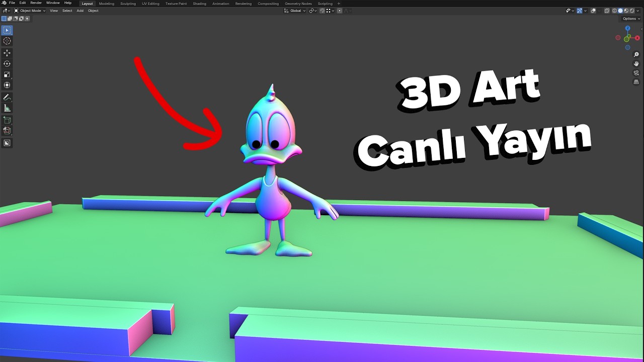The image size is (644, 362).
Task: Toggle viewport gizmos display
Action: click(x=580, y=11)
